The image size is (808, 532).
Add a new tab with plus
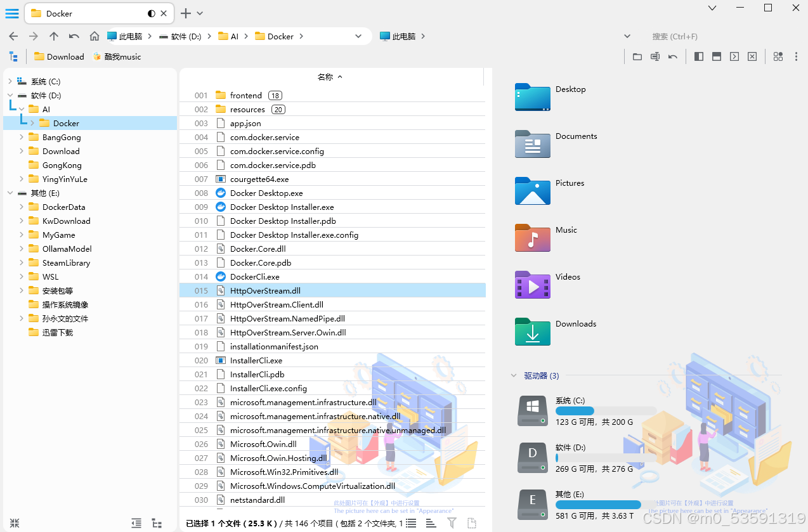186,13
